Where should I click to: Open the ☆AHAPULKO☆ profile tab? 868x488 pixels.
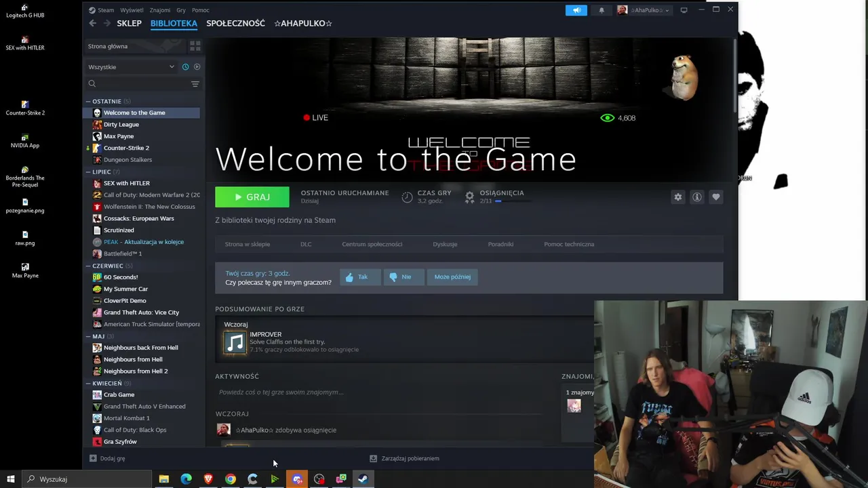[x=303, y=23]
